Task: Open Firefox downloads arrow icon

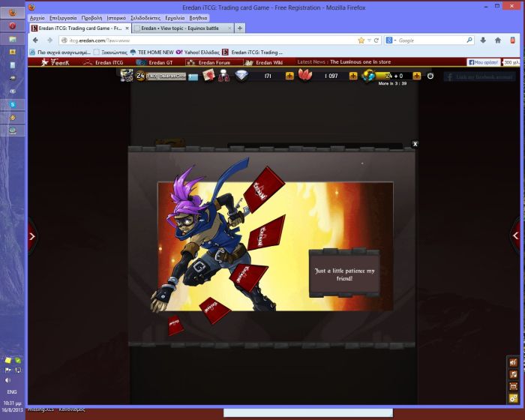Action: [483, 40]
